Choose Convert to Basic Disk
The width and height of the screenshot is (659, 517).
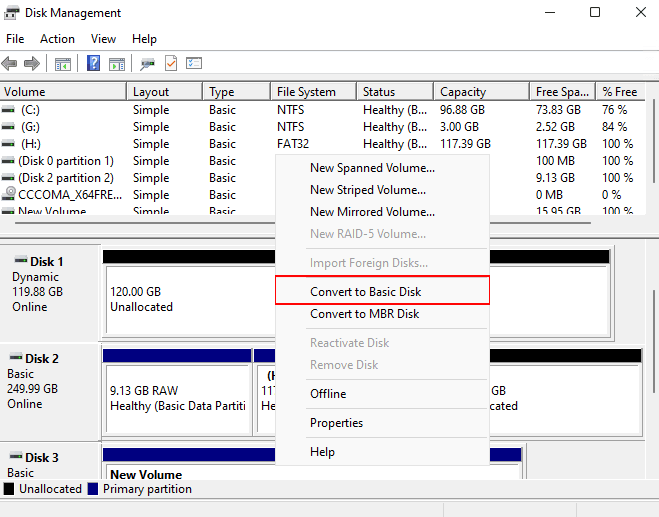pyautogui.click(x=365, y=292)
